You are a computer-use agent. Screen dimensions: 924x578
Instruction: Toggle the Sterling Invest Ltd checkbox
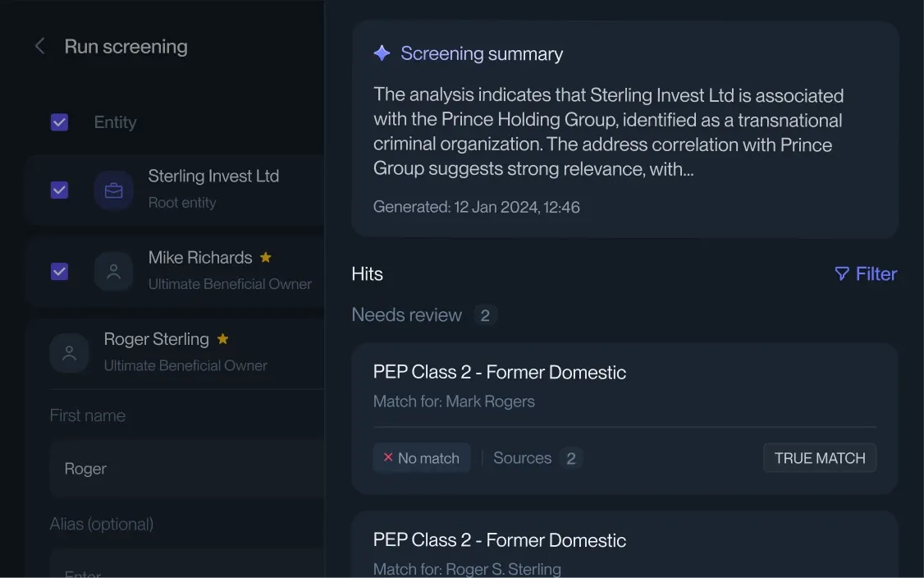click(x=59, y=190)
